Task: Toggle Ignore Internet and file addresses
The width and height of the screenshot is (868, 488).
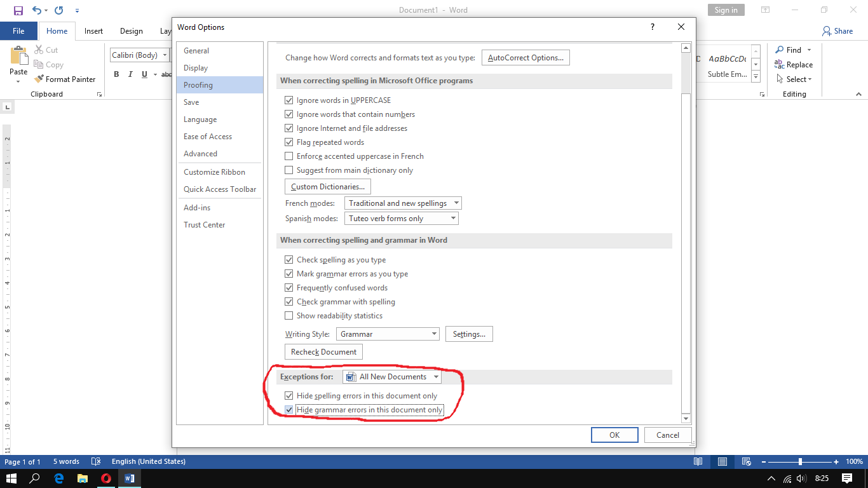Action: pos(289,128)
